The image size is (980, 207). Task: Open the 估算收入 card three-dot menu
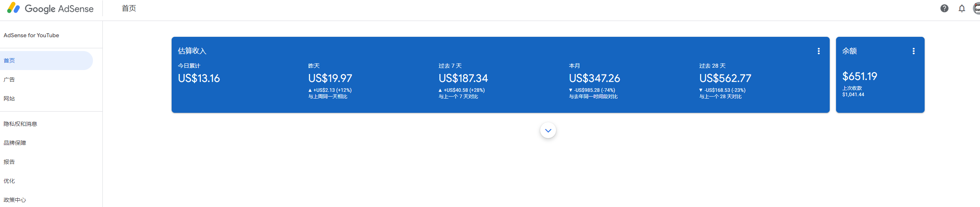[x=819, y=51]
